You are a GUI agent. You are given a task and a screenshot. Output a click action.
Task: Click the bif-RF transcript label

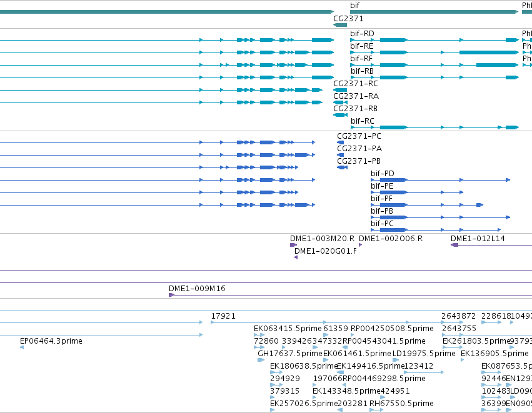[361, 59]
